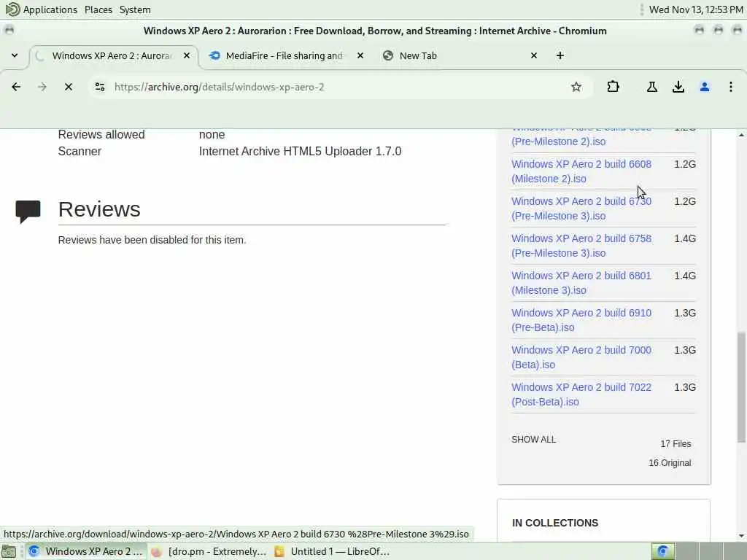Image resolution: width=747 pixels, height=560 pixels.
Task: Add a new tab with plus button
Action: [560, 55]
